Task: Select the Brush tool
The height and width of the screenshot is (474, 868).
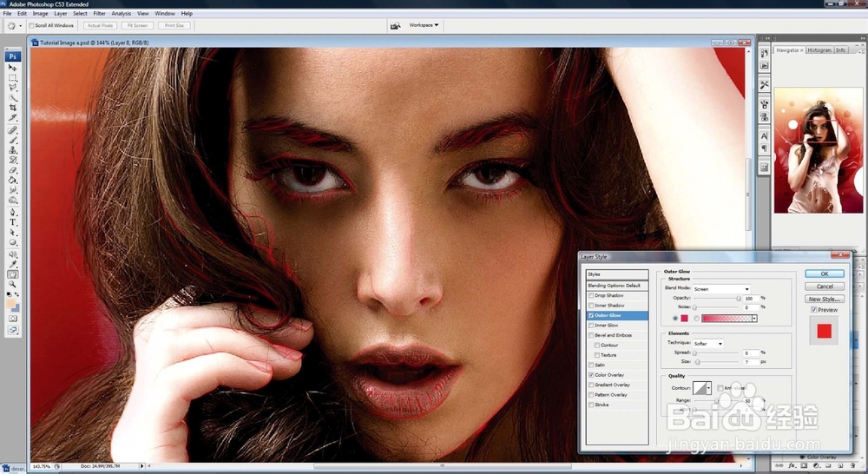Action: coord(12,140)
